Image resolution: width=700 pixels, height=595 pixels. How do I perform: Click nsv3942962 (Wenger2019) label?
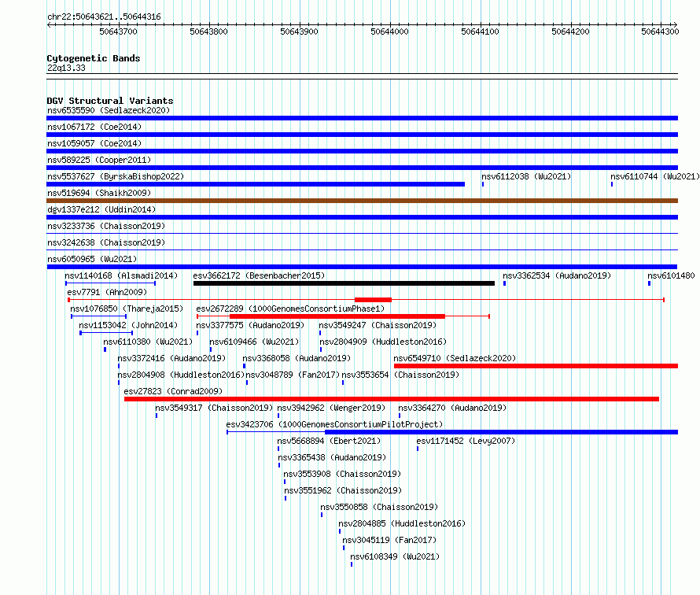[331, 408]
